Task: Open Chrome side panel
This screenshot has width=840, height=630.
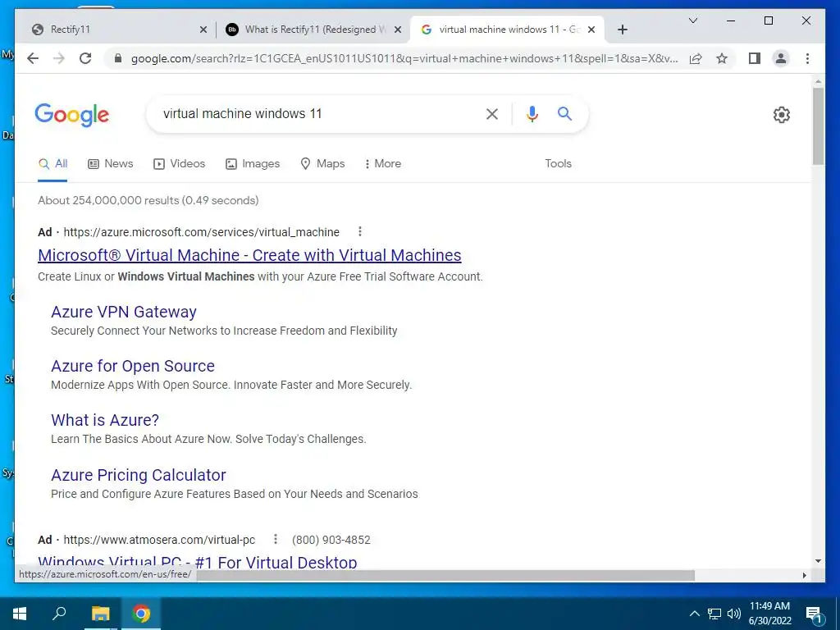Action: pyautogui.click(x=755, y=58)
